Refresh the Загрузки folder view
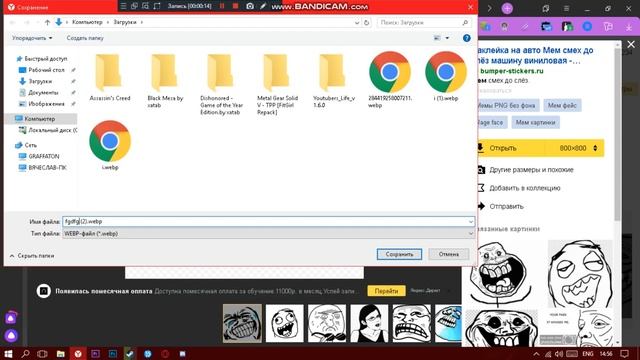The height and width of the screenshot is (360, 640). click(367, 22)
